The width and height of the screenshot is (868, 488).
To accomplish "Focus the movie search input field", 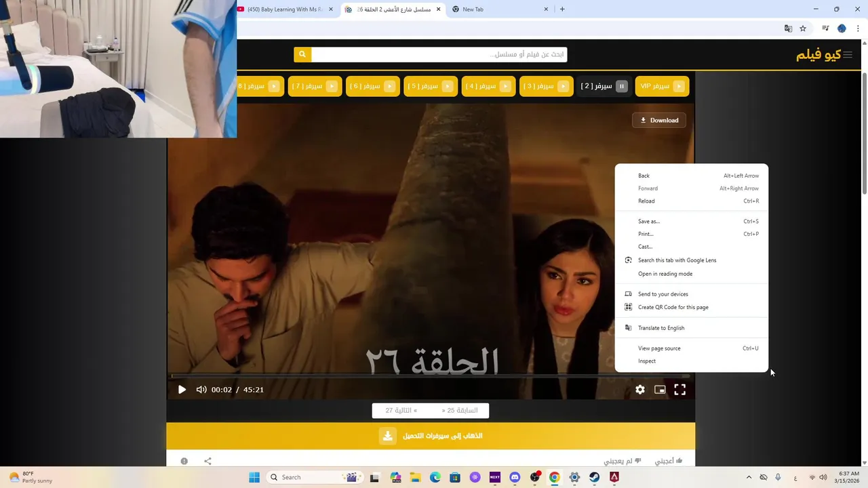I will click(x=439, y=54).
